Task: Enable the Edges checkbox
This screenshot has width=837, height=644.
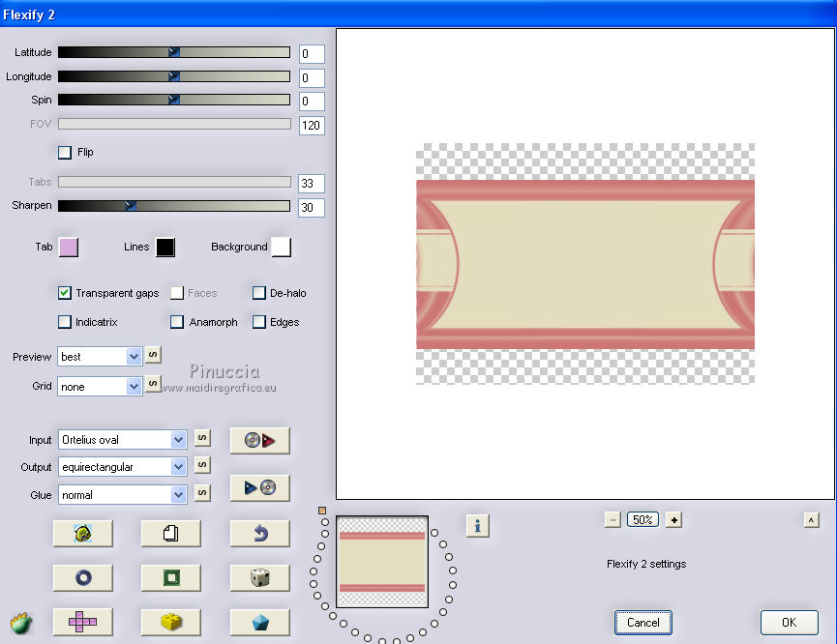Action: pyautogui.click(x=259, y=322)
